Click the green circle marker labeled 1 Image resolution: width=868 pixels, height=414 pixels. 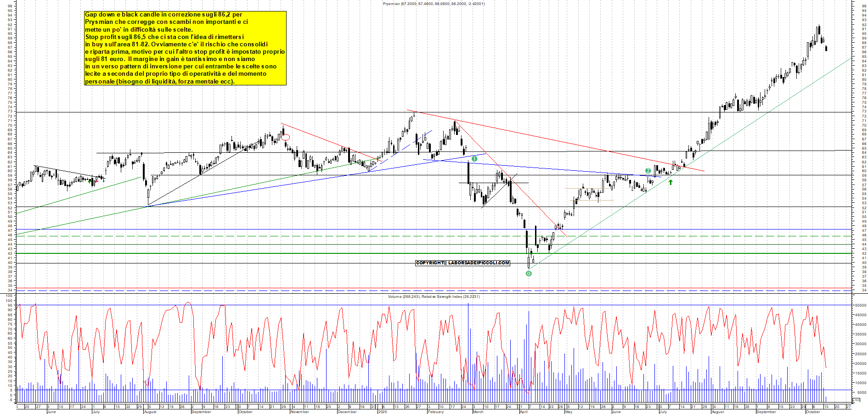click(x=474, y=159)
